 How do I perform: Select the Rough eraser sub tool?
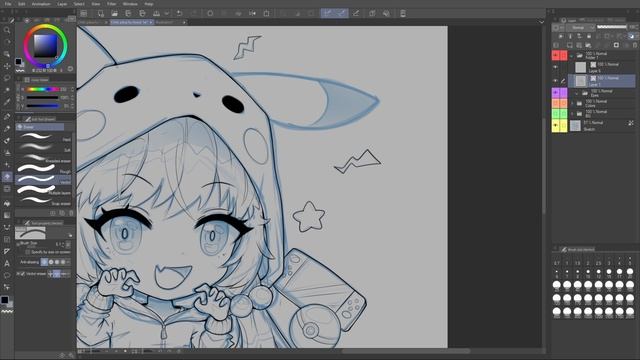coord(43,168)
